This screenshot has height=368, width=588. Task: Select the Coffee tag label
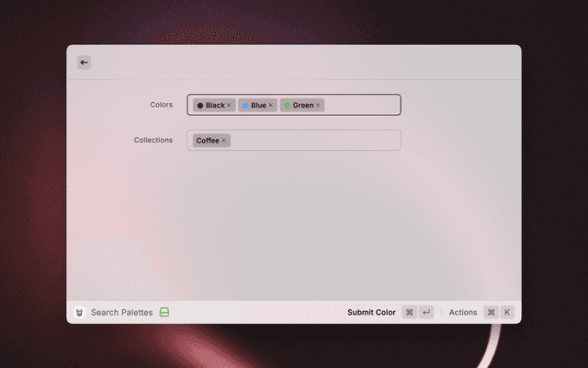point(208,141)
